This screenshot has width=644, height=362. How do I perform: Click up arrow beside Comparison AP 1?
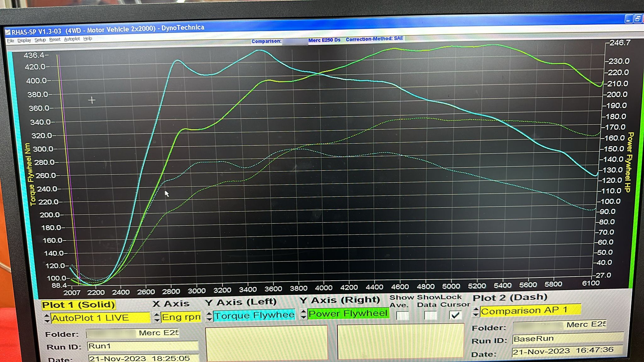click(x=476, y=309)
